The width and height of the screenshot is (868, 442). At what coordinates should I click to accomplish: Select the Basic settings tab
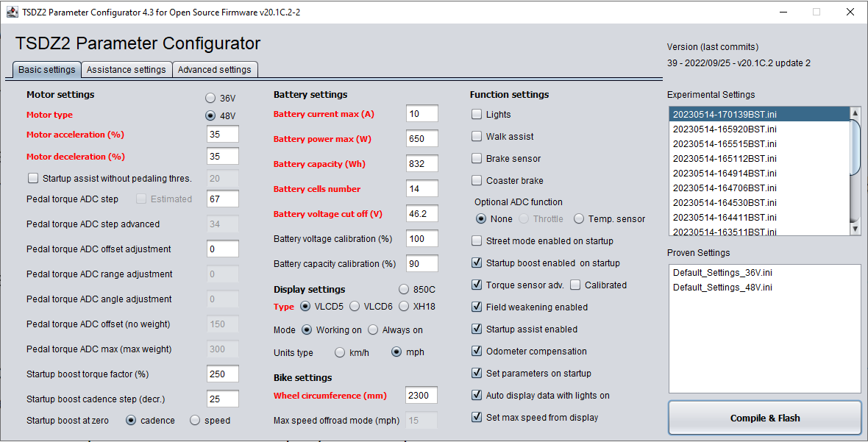click(x=47, y=70)
